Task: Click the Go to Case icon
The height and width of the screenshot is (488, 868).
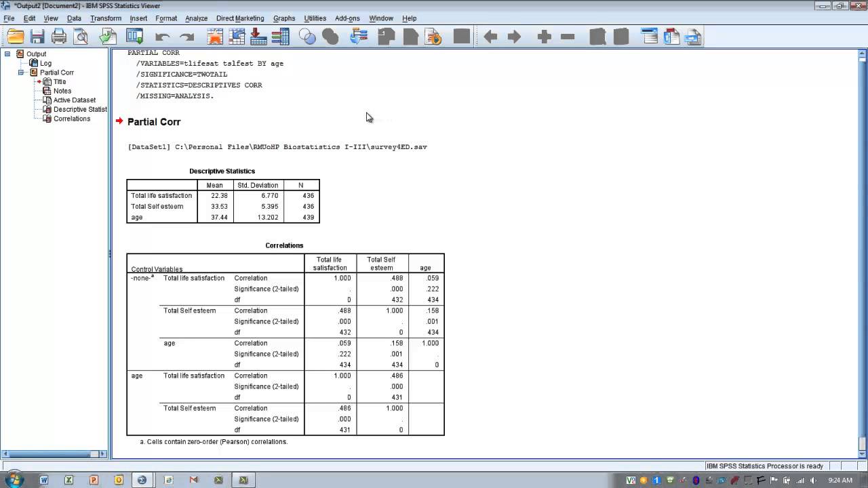Action: tap(237, 37)
